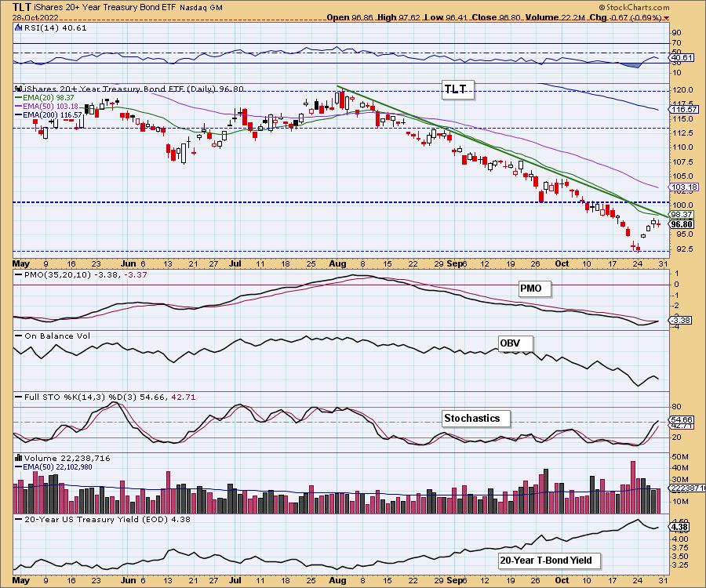Click the PMO annotation box
The width and height of the screenshot is (706, 588).
[x=533, y=289]
